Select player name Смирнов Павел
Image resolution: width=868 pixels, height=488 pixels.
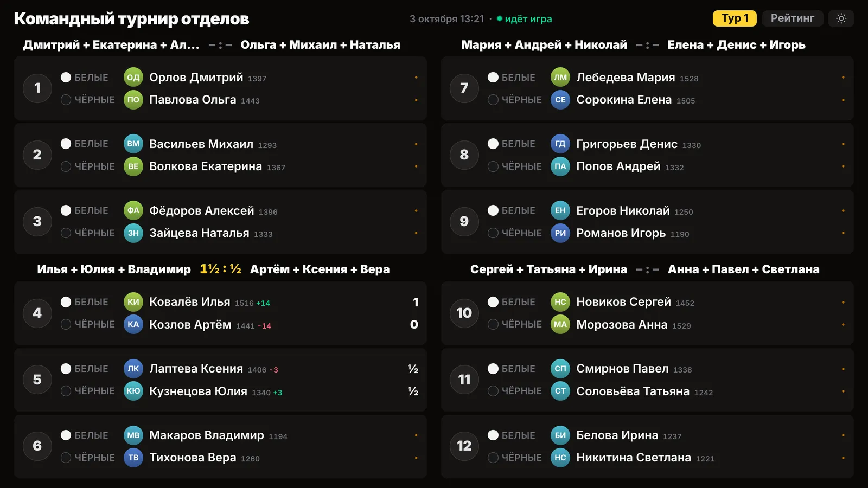pos(622,369)
